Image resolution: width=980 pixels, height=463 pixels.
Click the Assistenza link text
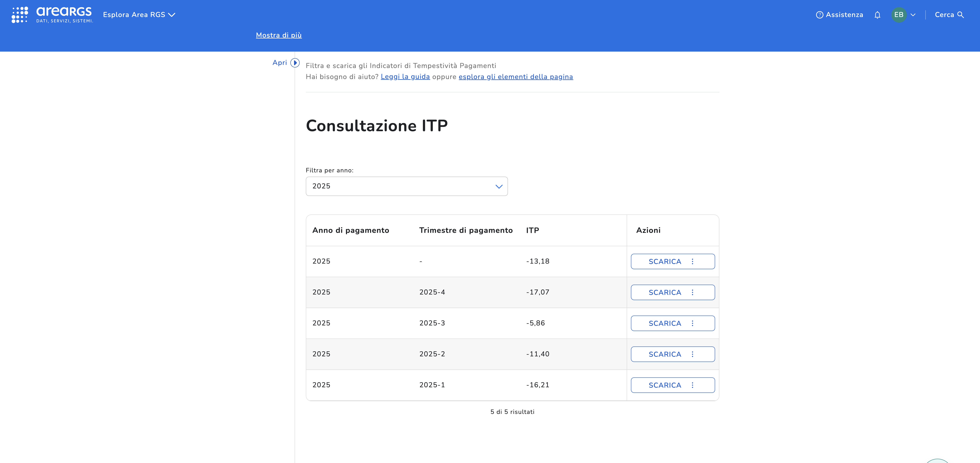(844, 15)
